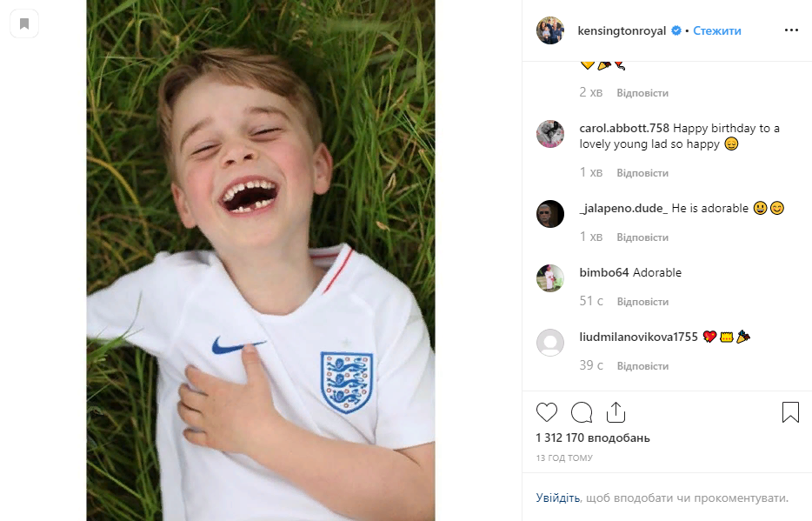812x521 pixels.
Task: Click carol.abbott.758 profile picture
Action: coord(550,134)
